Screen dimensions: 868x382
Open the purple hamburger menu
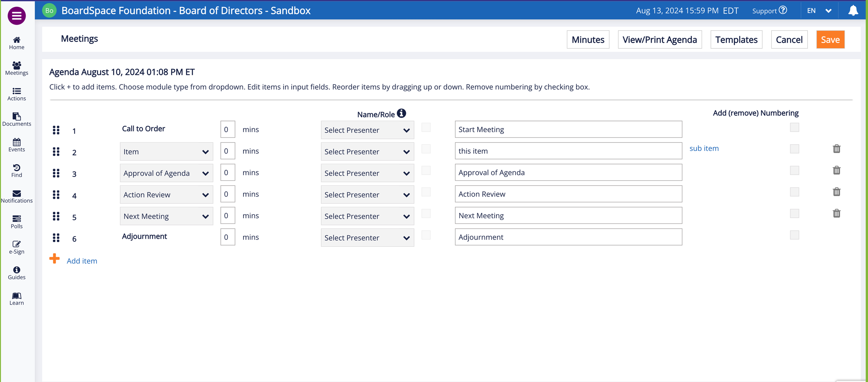pyautogui.click(x=16, y=16)
